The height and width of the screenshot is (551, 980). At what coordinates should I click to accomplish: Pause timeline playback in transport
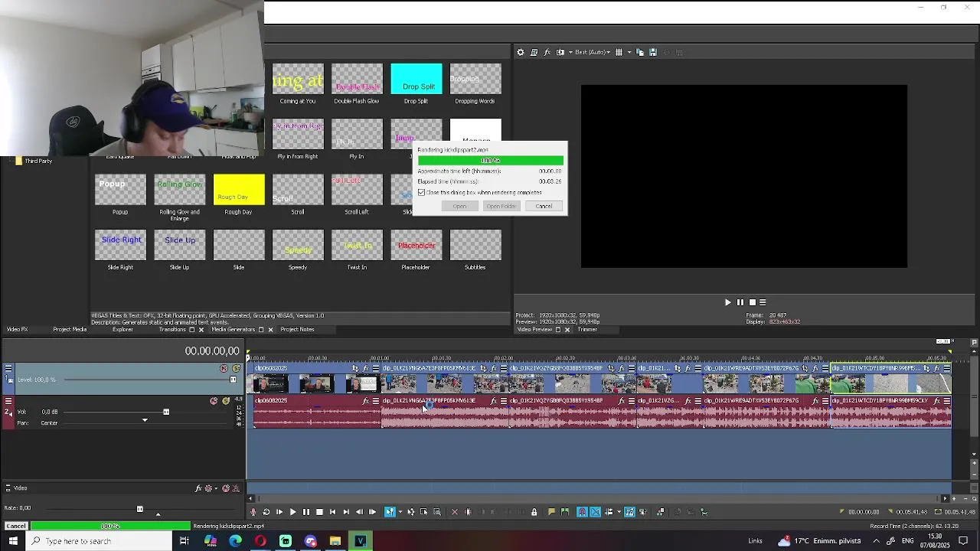306,512
